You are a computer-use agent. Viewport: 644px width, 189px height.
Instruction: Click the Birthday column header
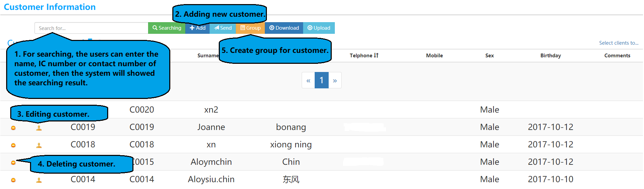550,56
